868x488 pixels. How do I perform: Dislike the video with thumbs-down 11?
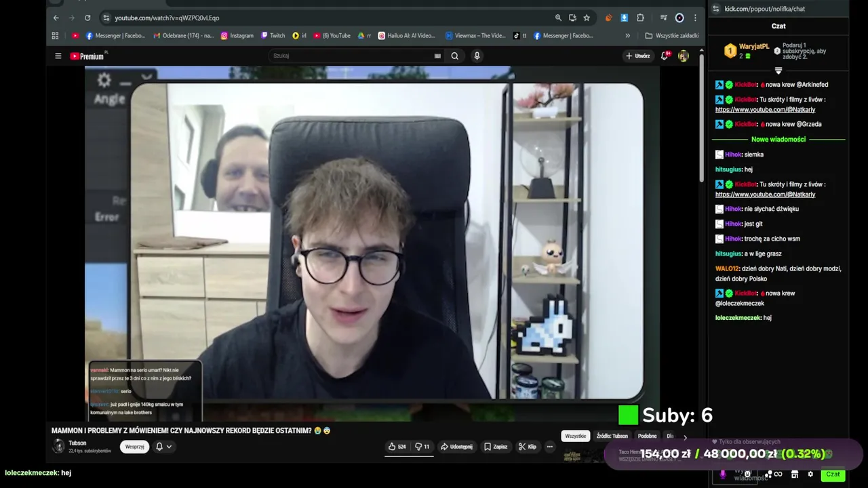423,447
